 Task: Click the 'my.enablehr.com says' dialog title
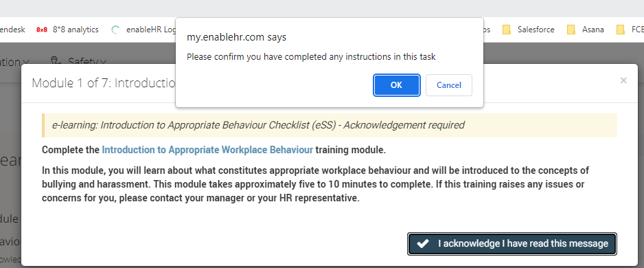tap(237, 37)
